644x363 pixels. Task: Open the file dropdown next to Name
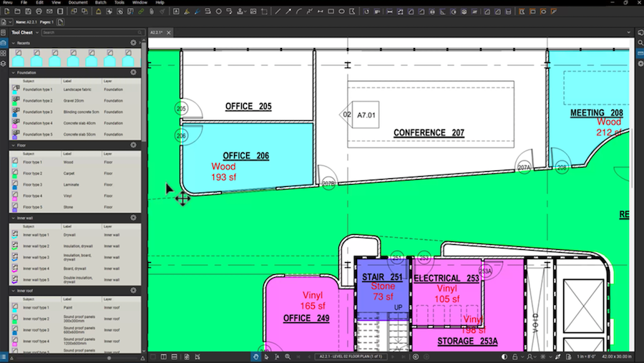[10, 21]
